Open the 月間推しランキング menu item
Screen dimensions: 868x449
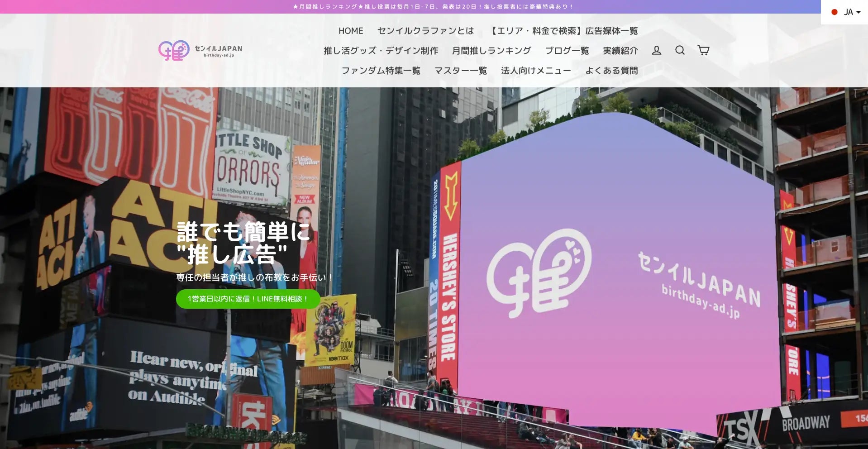tap(491, 51)
